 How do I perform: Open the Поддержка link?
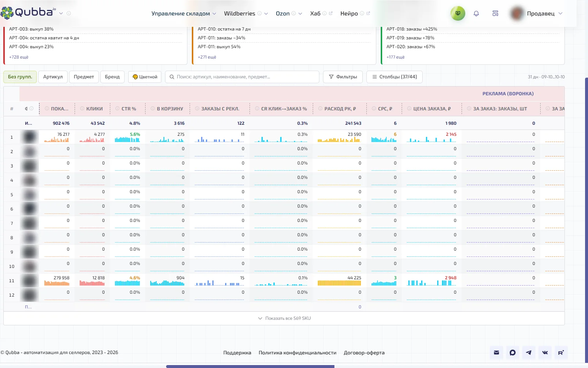coord(237,353)
